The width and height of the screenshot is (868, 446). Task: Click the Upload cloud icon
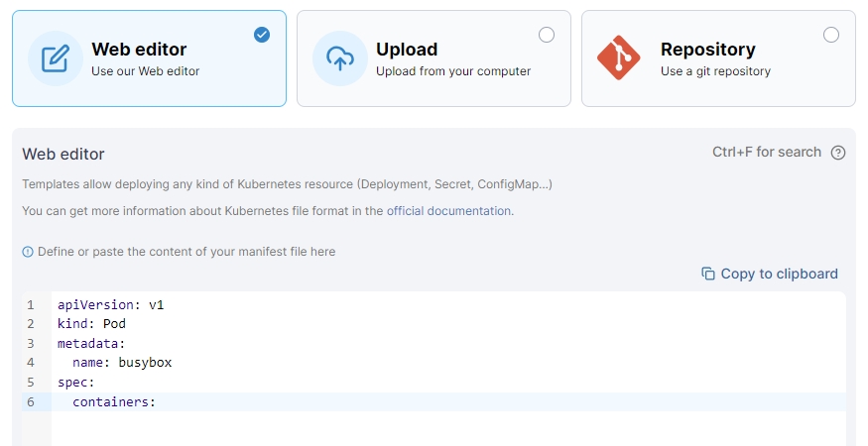340,58
